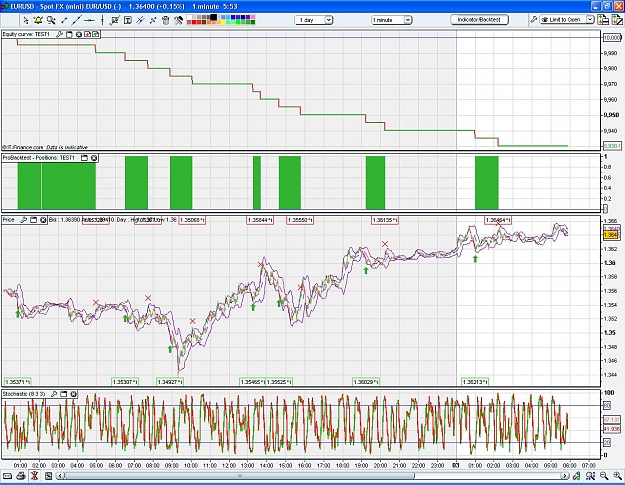Click the ticket icon in bottom bar
The width and height of the screenshot is (625, 485).
pyautogui.click(x=8, y=475)
